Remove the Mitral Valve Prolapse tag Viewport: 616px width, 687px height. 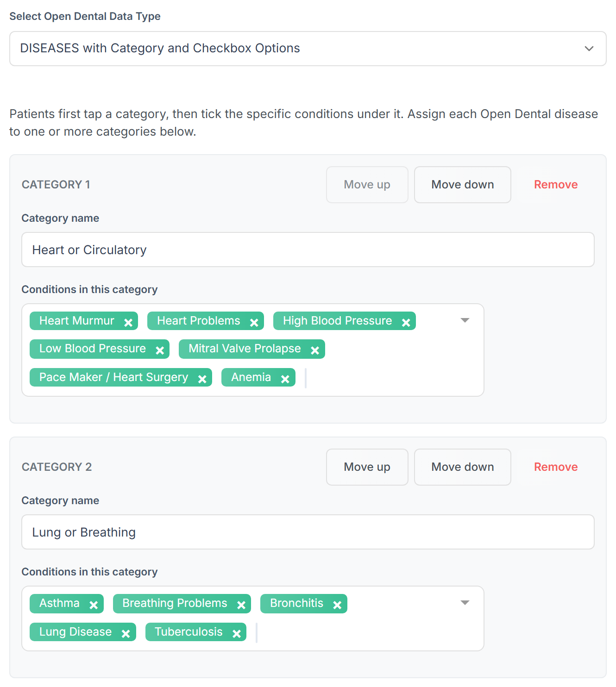point(315,350)
